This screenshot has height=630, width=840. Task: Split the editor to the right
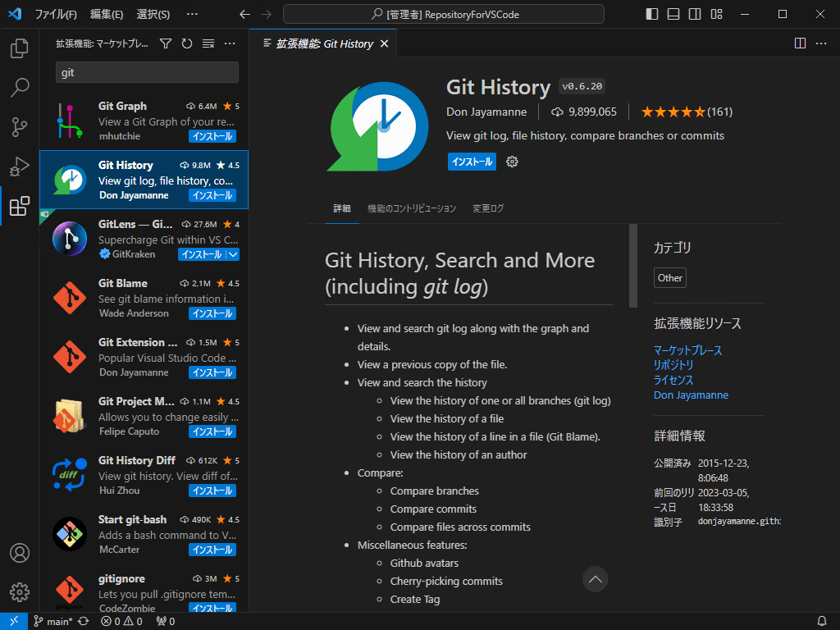point(800,43)
